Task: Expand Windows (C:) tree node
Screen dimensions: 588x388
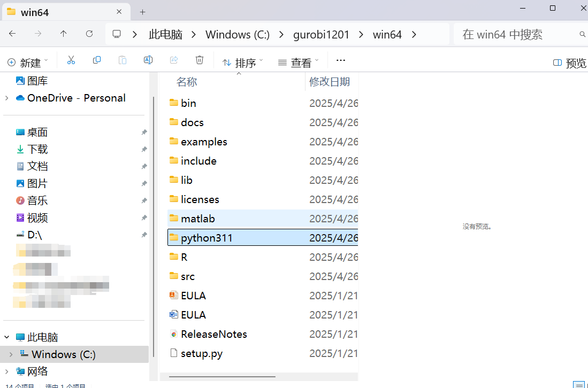Action: [11, 354]
